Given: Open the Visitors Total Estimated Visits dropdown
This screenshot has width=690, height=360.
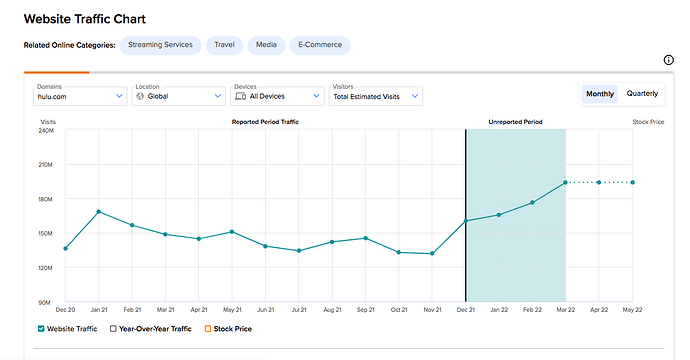Looking at the screenshot, I should click(x=376, y=96).
